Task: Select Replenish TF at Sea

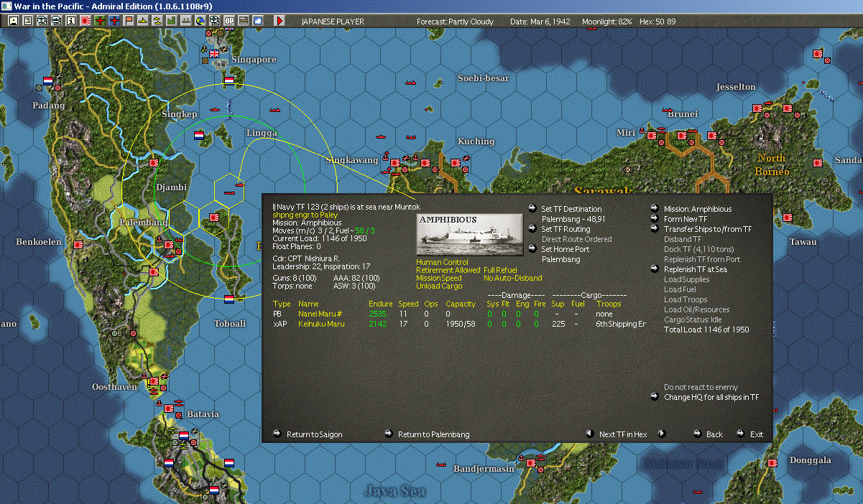Action: [x=695, y=269]
